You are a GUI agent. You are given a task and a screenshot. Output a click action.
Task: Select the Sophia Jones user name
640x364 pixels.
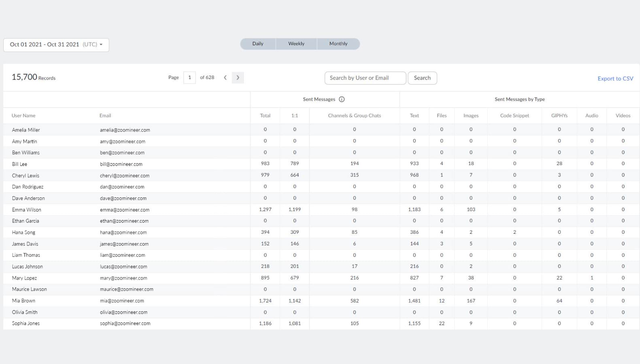(x=26, y=324)
